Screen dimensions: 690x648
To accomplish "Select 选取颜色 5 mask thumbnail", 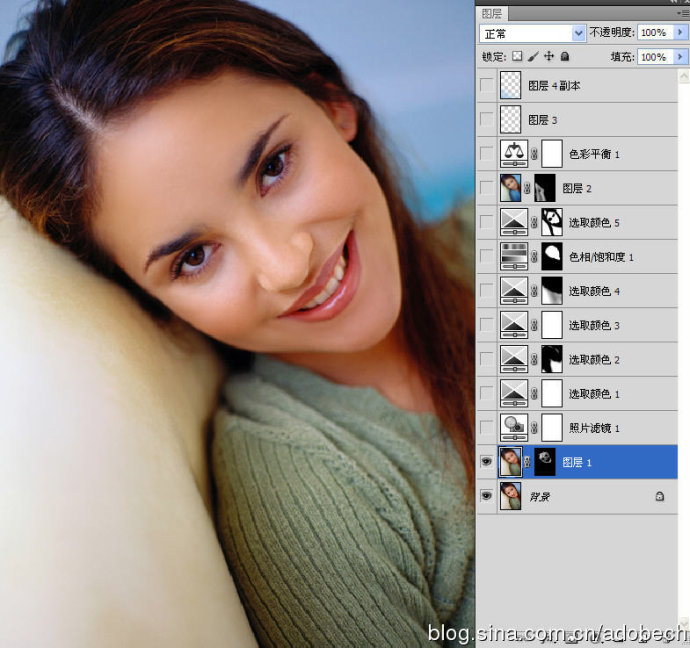I will [x=552, y=223].
